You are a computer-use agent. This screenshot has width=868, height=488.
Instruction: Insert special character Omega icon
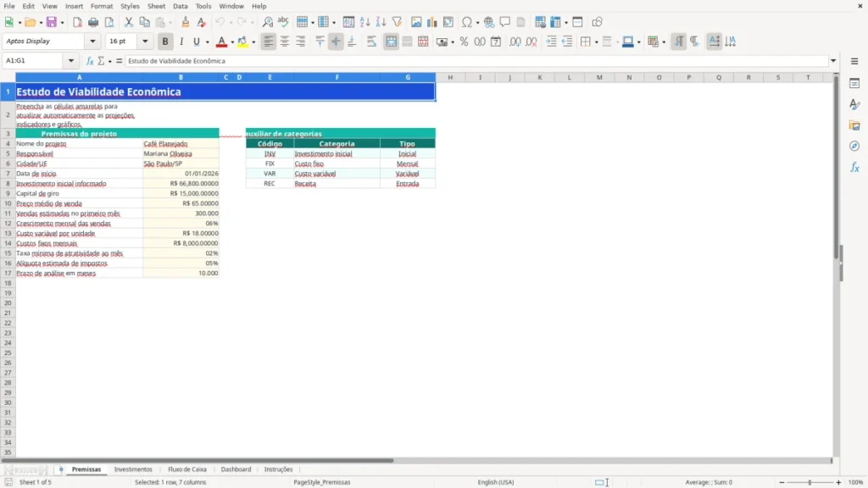click(x=467, y=22)
